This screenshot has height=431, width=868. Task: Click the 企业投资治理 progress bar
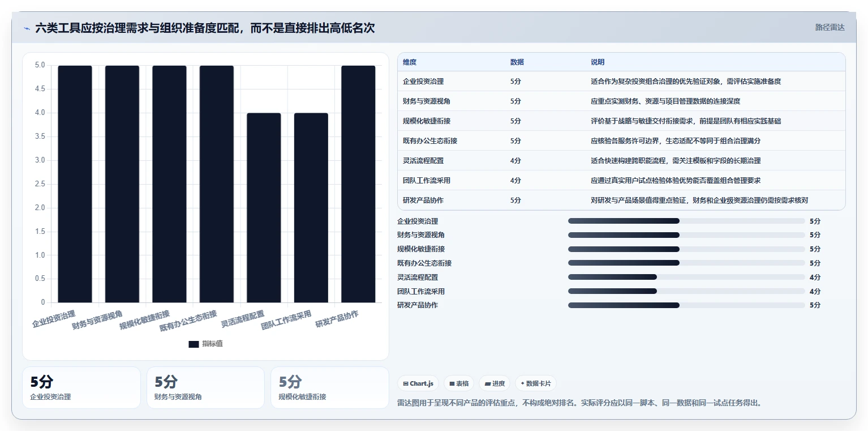686,221
